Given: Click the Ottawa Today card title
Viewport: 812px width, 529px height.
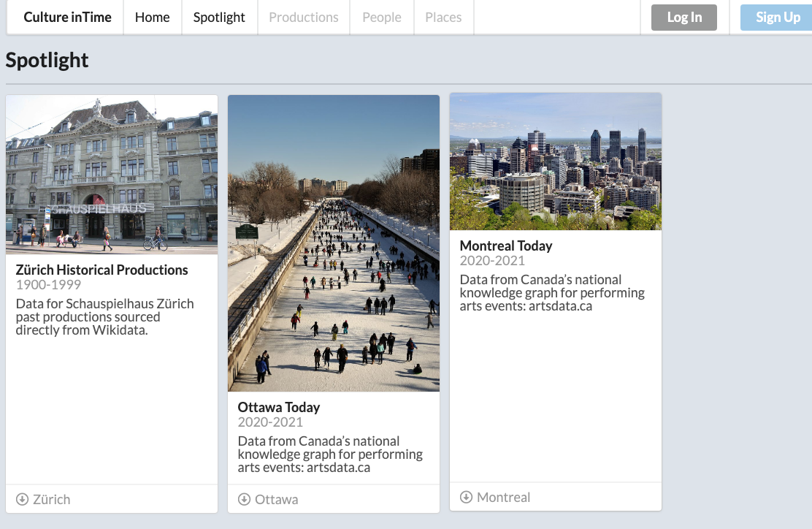Looking at the screenshot, I should point(279,407).
